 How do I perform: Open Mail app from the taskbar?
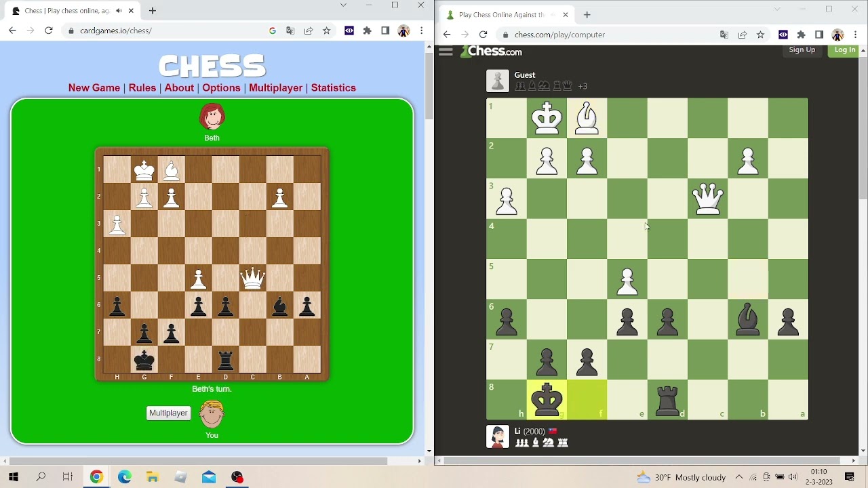point(209,477)
